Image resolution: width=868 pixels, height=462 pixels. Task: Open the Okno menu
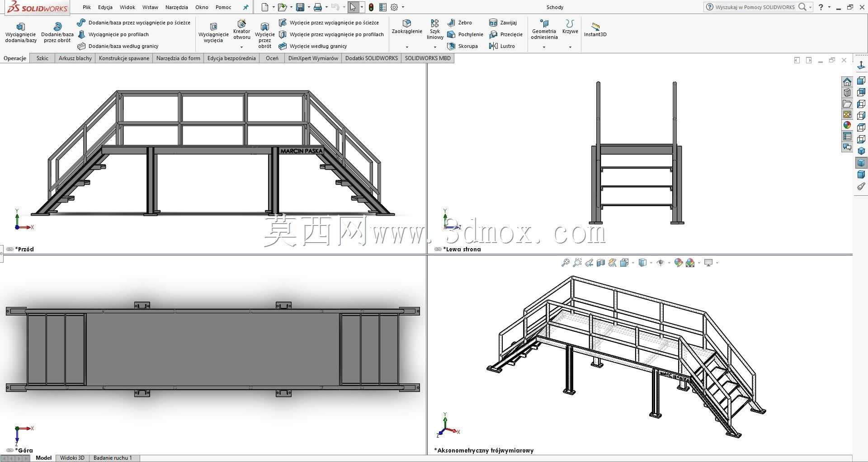tap(202, 7)
